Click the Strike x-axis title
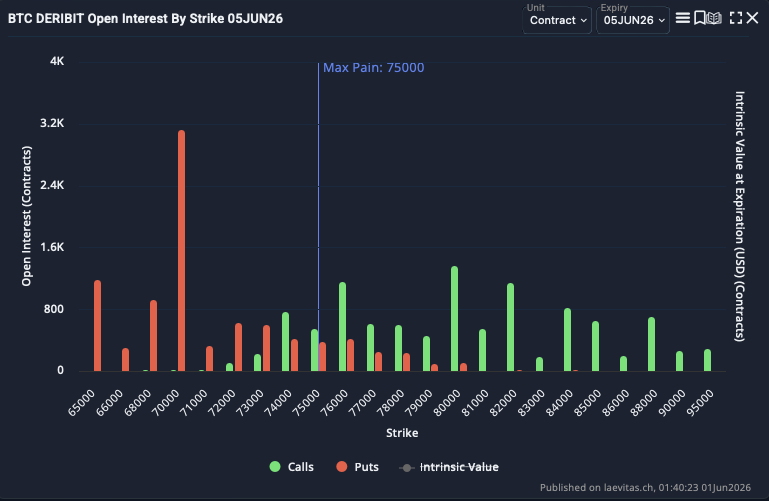This screenshot has height=501, width=769. 402,433
